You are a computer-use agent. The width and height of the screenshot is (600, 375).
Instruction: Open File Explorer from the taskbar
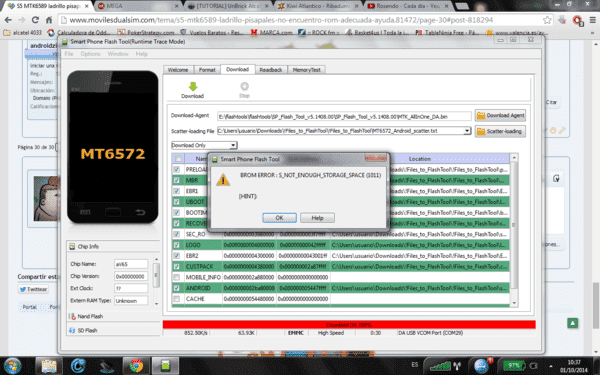coord(49,366)
